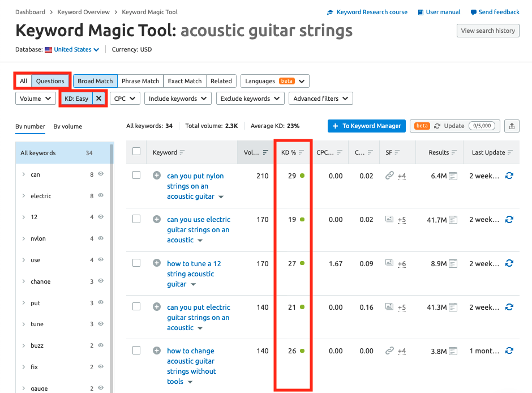532x393 pixels.
Task: Click the User manual book icon
Action: click(x=421, y=12)
